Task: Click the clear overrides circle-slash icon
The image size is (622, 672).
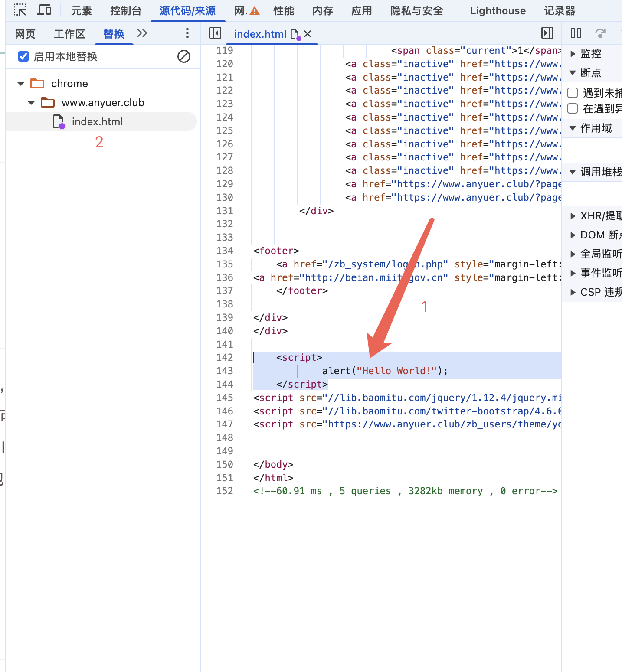Action: tap(184, 56)
